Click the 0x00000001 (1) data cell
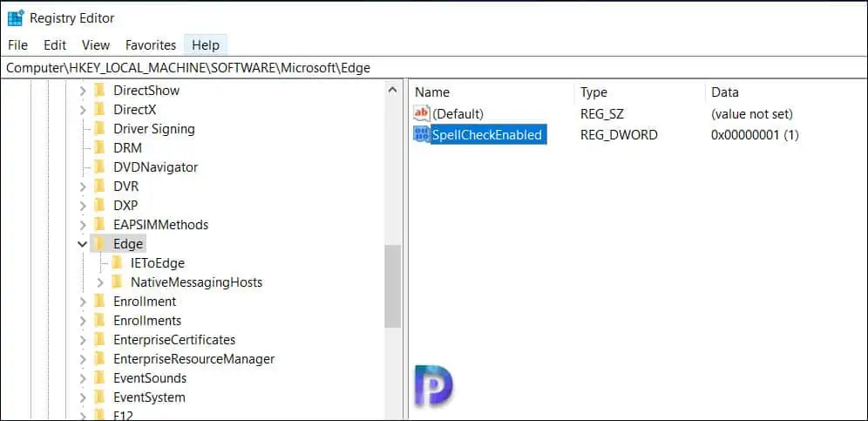Viewport: 868px width, 421px height. coord(755,134)
